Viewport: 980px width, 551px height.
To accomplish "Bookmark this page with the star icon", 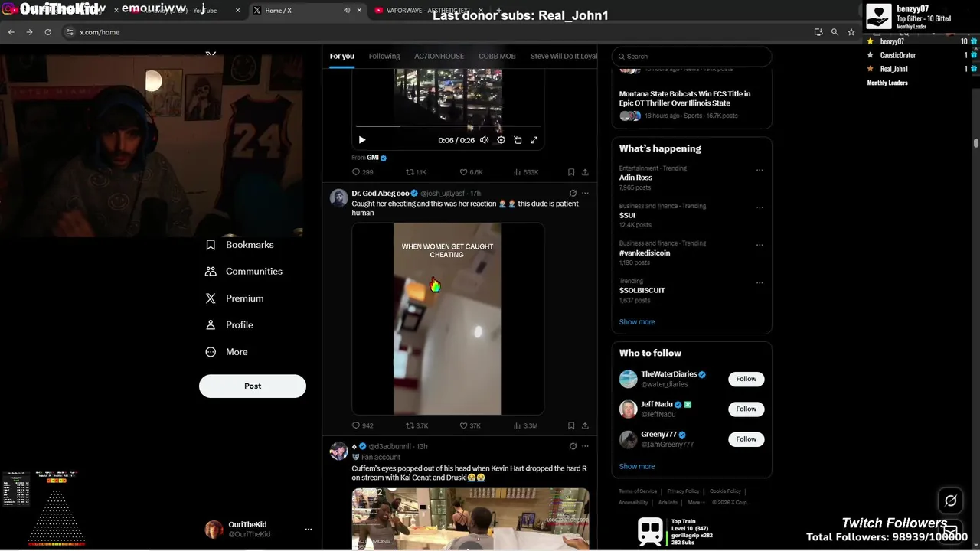I will click(x=851, y=32).
